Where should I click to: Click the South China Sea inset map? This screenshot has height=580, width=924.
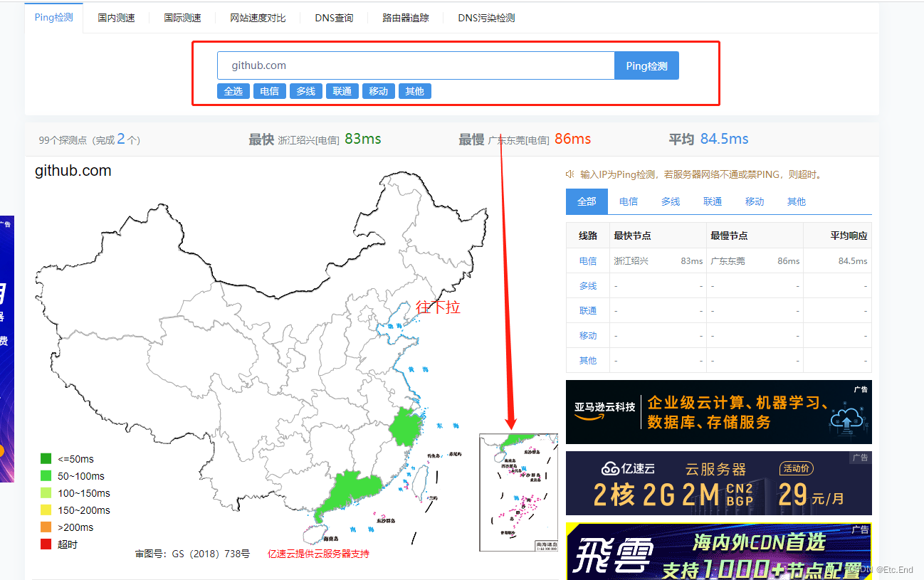click(x=518, y=492)
